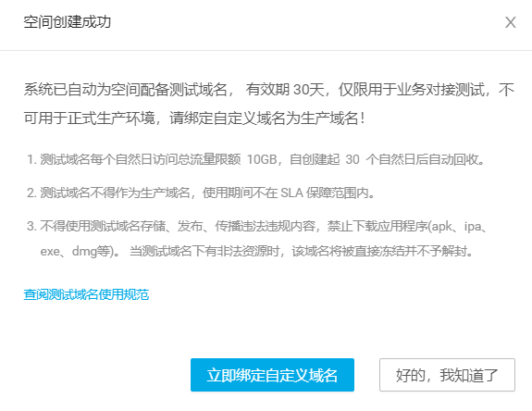Screen dimensions: 532x411
Task: Click the list number 3. marker
Action: point(31,227)
